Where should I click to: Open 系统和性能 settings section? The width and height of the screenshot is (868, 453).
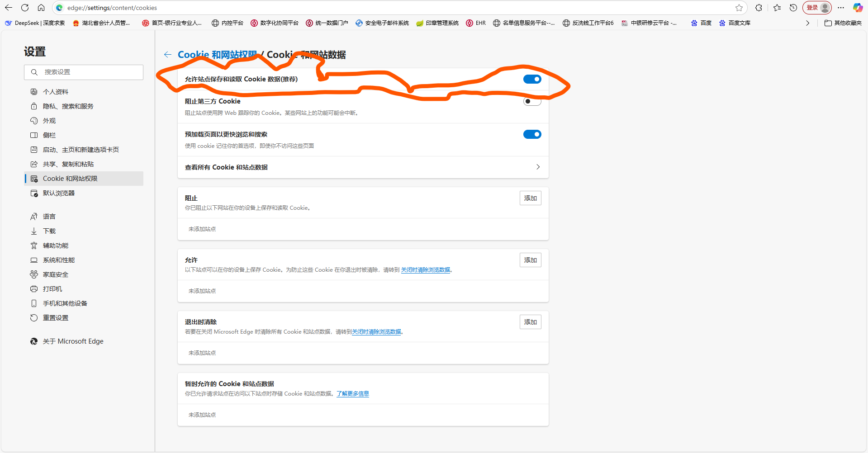(x=84, y=260)
